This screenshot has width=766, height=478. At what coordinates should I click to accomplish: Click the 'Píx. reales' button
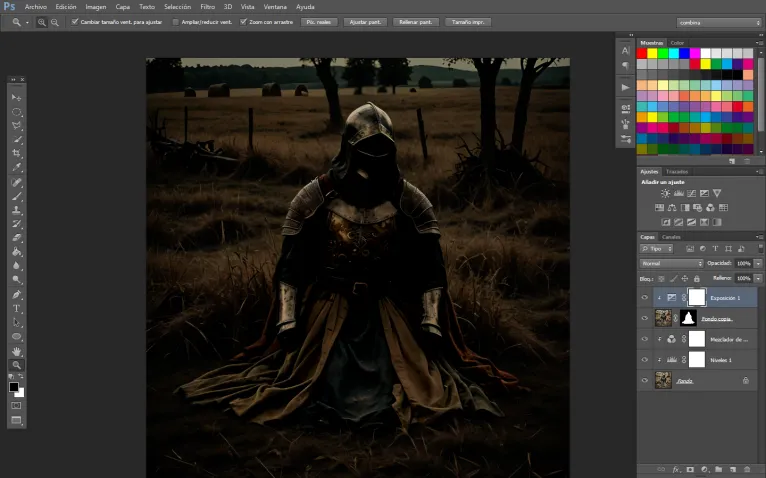pyautogui.click(x=319, y=22)
